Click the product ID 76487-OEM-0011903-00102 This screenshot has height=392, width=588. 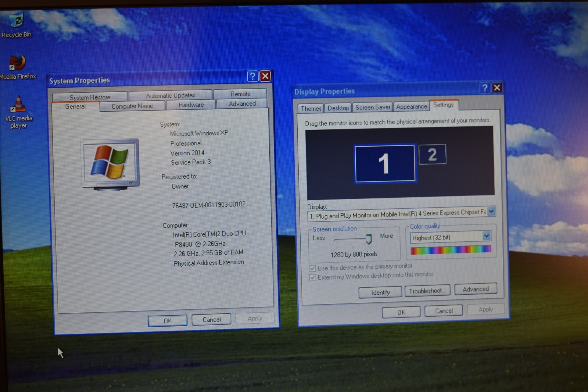[209, 205]
